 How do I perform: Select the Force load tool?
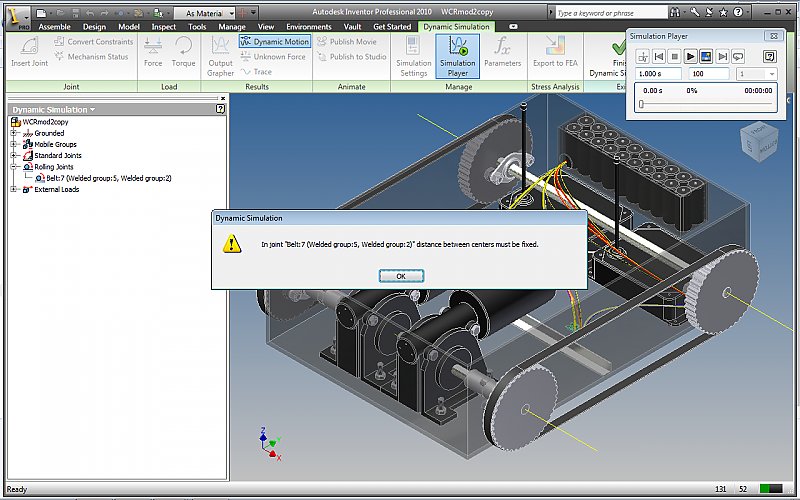153,52
